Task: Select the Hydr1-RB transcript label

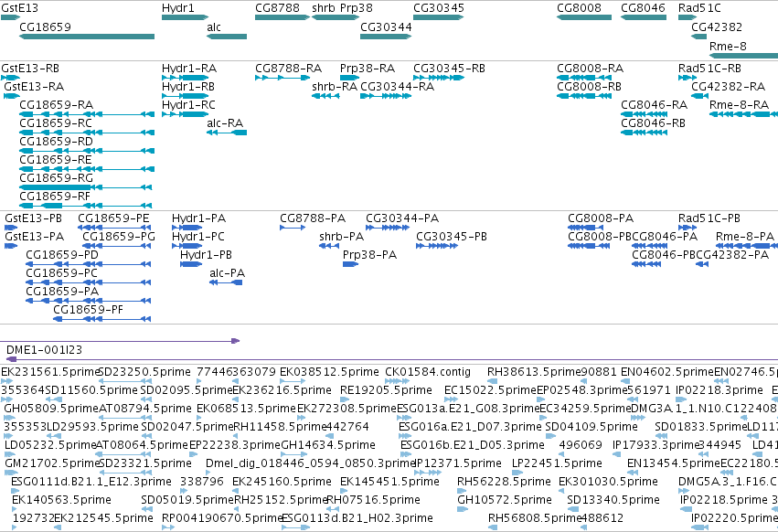Action: 188,86
